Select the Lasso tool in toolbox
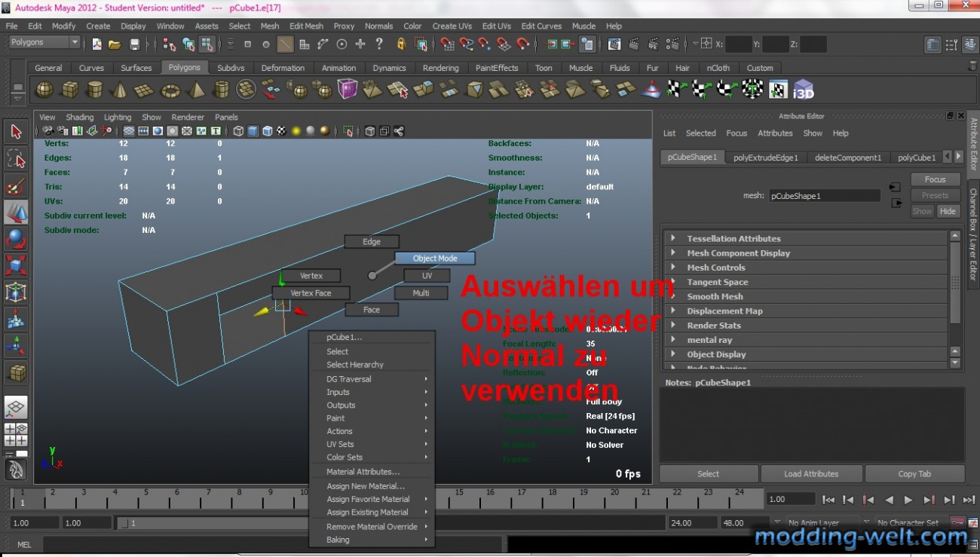Image resolution: width=980 pixels, height=557 pixels. pos(16,159)
